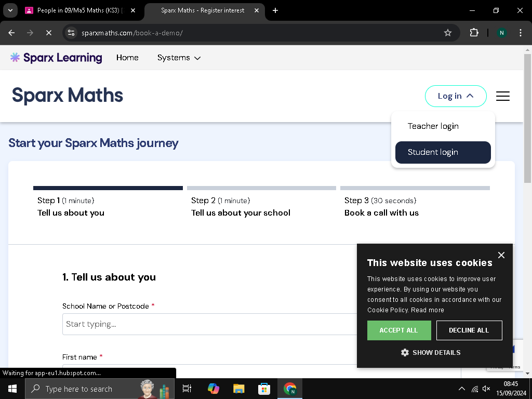
Task: Open Chrome three-dot menu
Action: point(520,33)
